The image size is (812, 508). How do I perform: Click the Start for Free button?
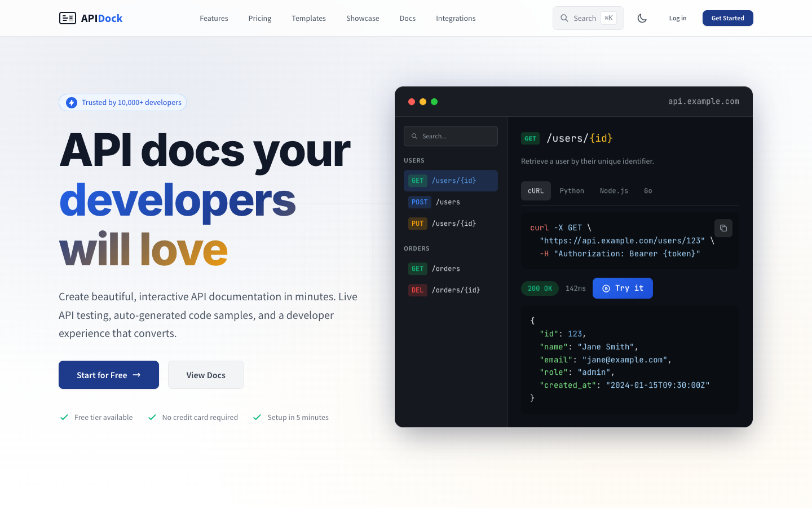click(109, 375)
